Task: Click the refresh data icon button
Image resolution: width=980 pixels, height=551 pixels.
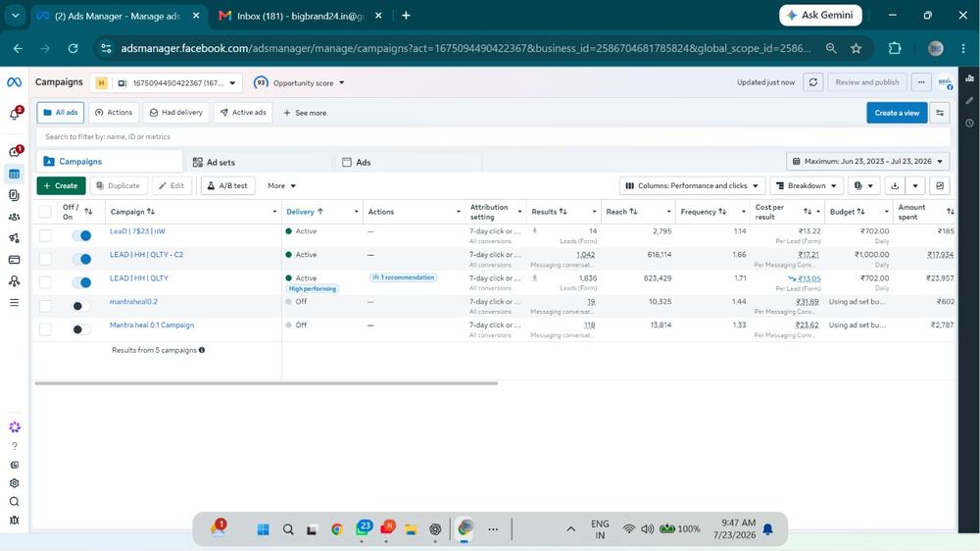Action: (x=813, y=82)
